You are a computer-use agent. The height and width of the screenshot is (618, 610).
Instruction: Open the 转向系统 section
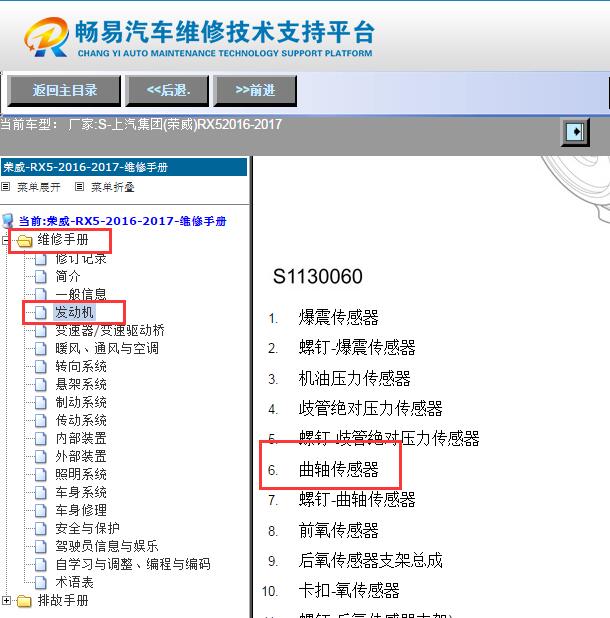(x=81, y=367)
